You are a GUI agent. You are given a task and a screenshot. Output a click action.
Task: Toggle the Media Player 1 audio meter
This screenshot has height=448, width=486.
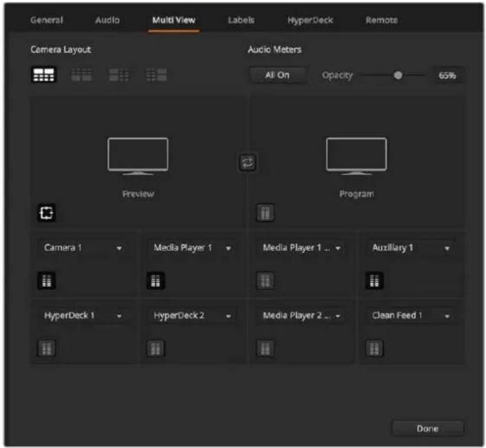tap(155, 280)
